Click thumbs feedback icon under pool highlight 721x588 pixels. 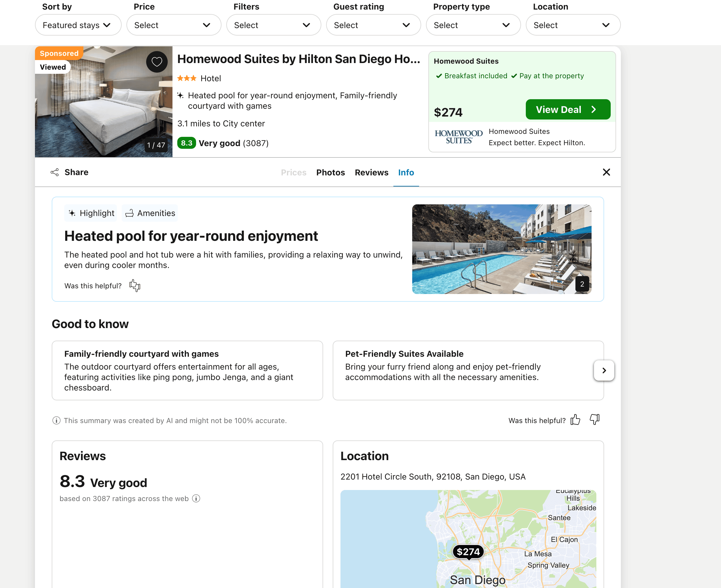135,286
